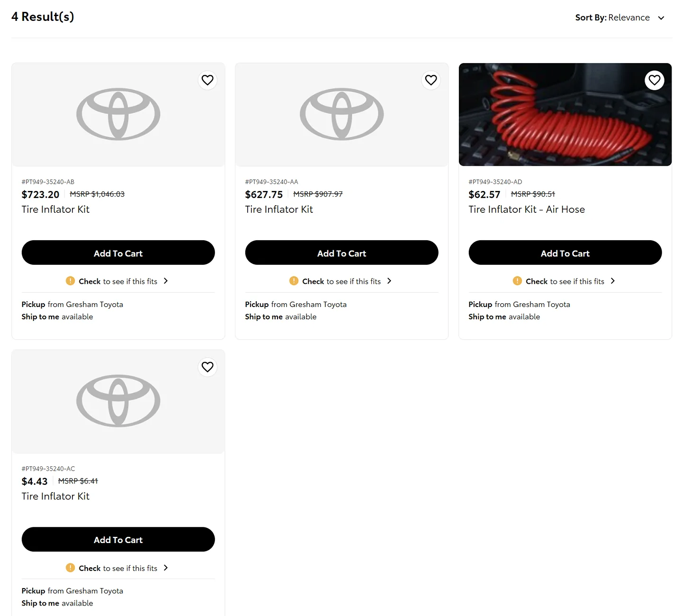The width and height of the screenshot is (673, 616).
Task: Add the $627.75 Tire Inflator Kit to cart
Action: pyautogui.click(x=341, y=253)
